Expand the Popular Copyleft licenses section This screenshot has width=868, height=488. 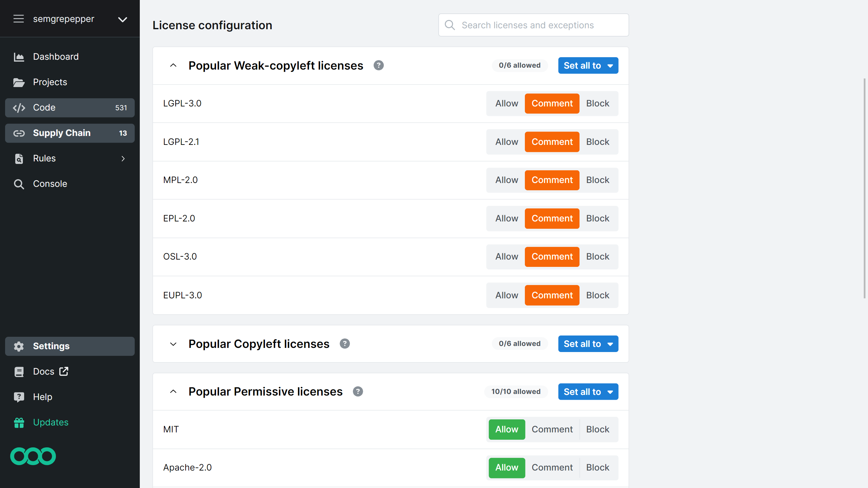[173, 344]
